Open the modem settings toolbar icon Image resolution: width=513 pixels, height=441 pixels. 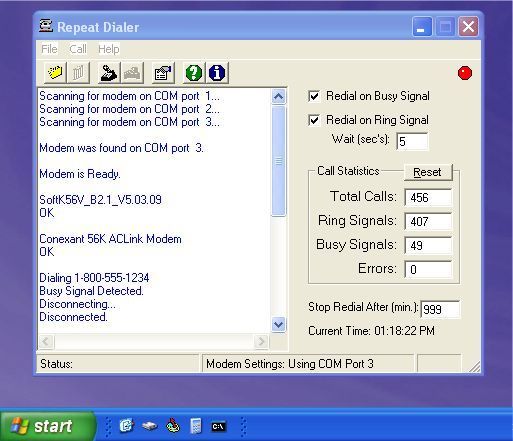pos(163,72)
